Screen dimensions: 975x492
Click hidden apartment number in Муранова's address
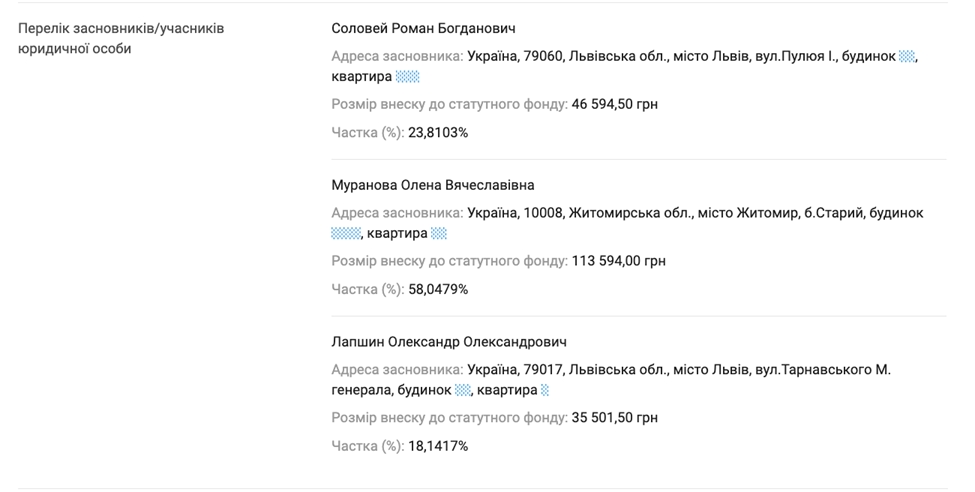coord(439,234)
